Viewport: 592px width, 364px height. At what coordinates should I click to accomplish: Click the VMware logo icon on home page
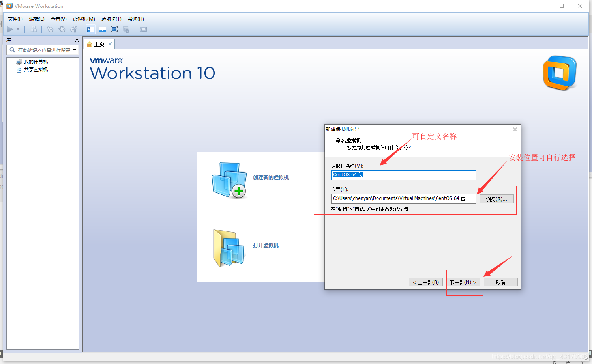click(560, 73)
